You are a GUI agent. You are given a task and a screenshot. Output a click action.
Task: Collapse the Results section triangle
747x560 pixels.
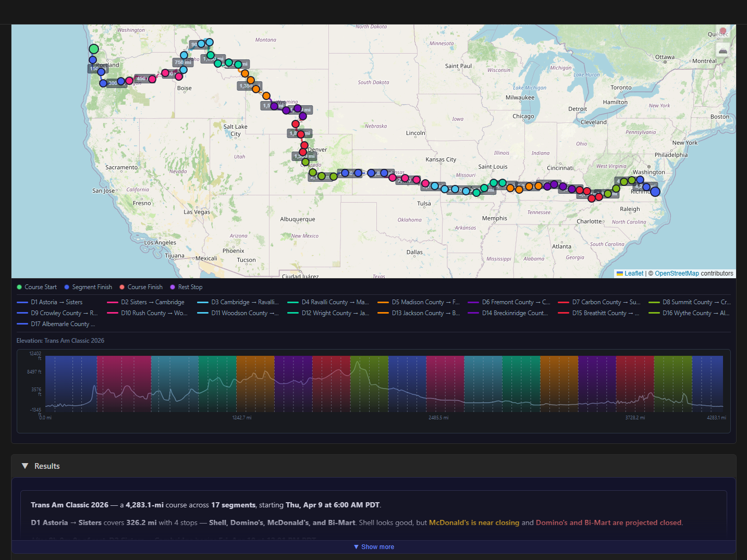pyautogui.click(x=25, y=466)
